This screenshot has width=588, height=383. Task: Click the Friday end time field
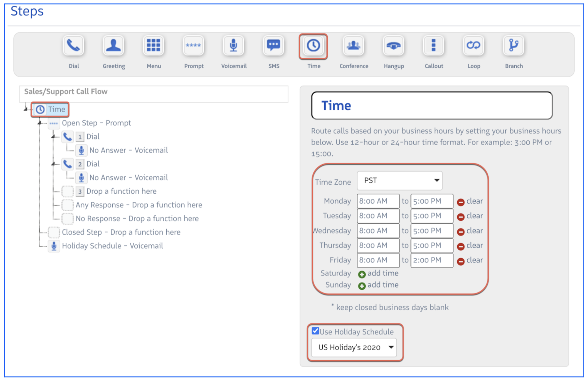(431, 260)
